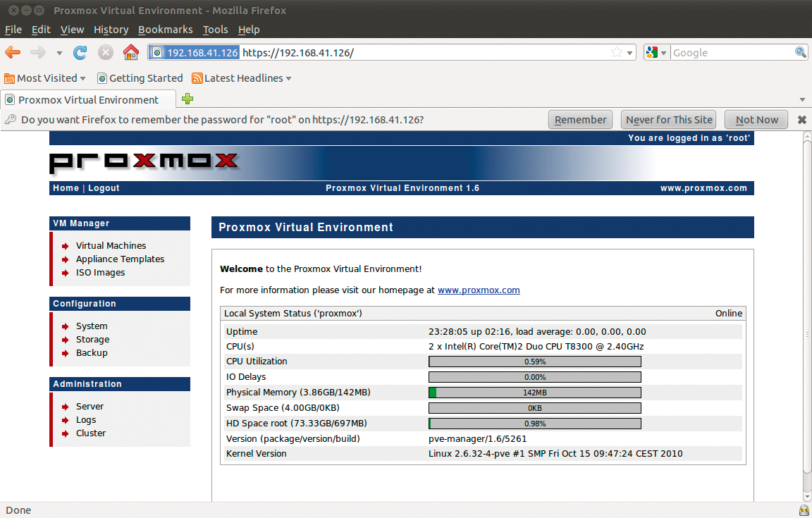Click the lock icon in the status bar
Screen dimensions: 812x518
[803, 510]
